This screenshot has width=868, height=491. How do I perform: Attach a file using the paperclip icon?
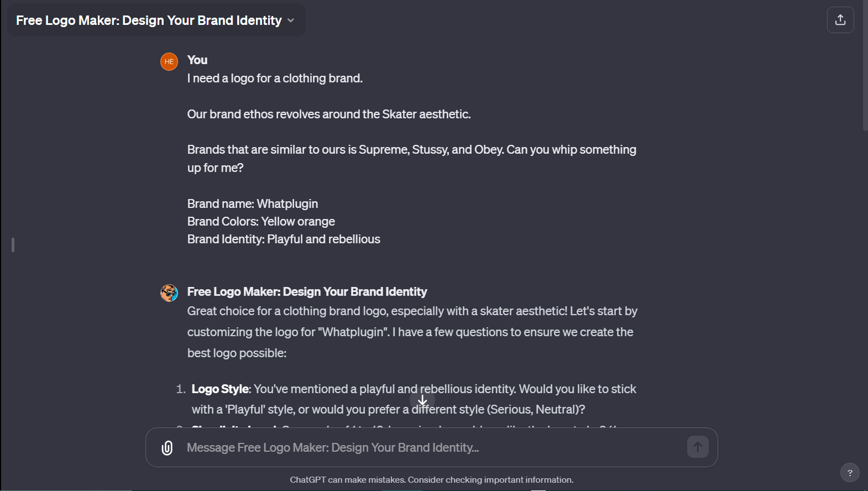coord(166,447)
